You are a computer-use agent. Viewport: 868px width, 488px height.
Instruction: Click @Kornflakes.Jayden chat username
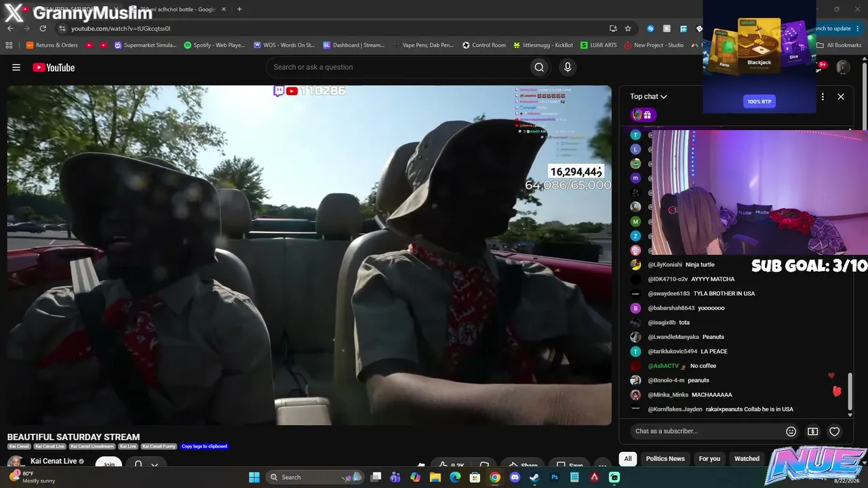pos(675,409)
